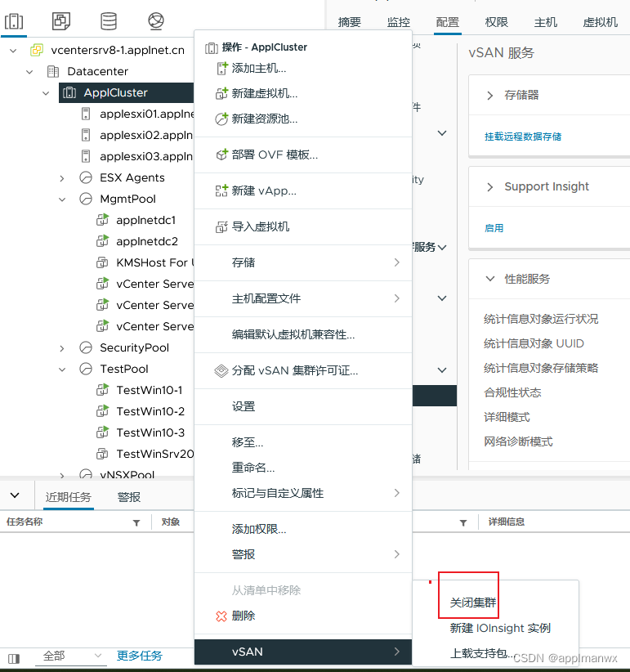Image resolution: width=630 pixels, height=672 pixels.
Task: Toggle the bottom panel layout icon
Action: (14, 658)
